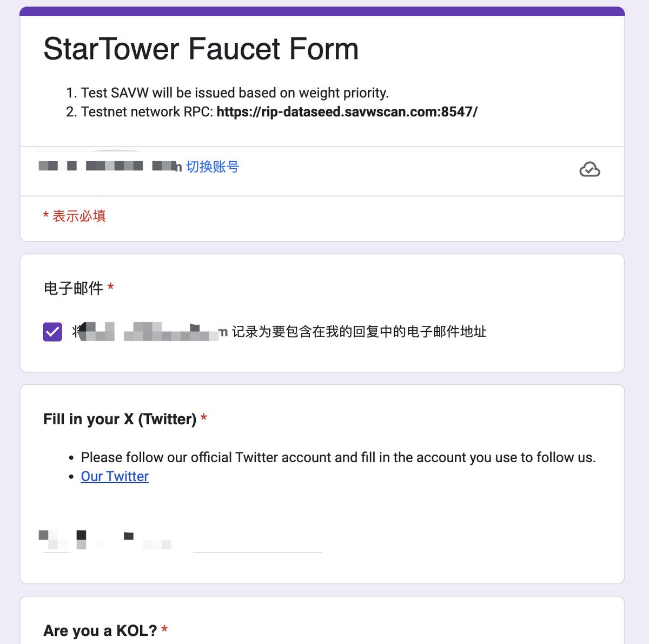
Task: Click the Testnet network RPC label
Action: (147, 112)
